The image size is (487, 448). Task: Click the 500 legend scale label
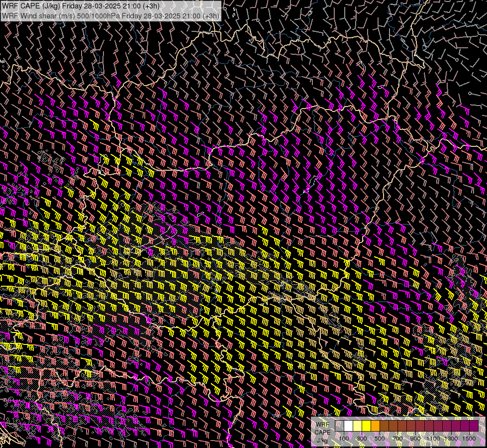click(380, 439)
